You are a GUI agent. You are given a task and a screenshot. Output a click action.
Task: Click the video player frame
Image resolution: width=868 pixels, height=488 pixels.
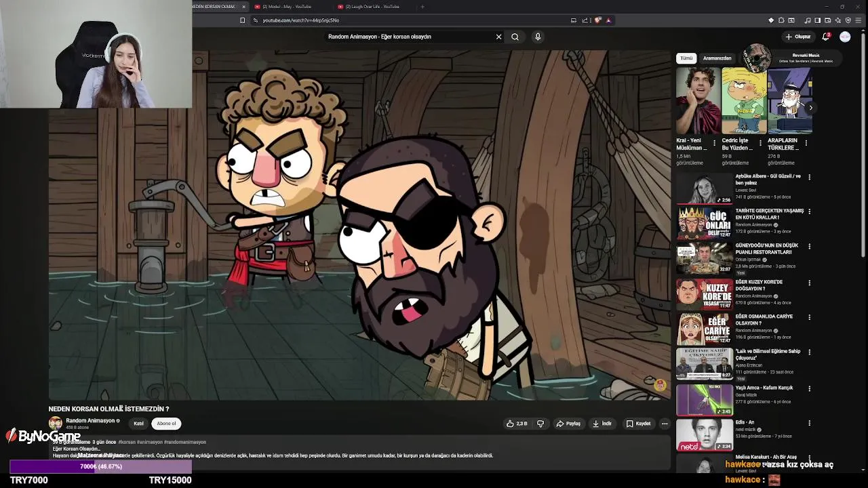pyautogui.click(x=359, y=224)
